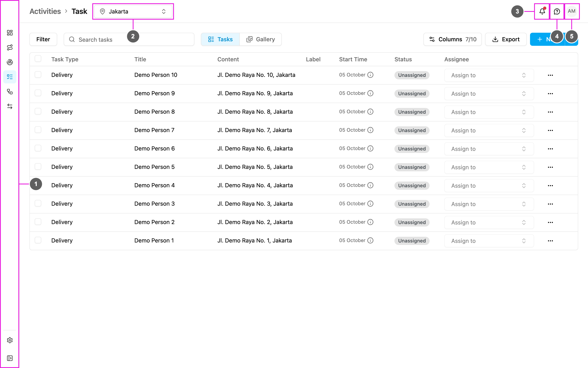Expand Assign to for Demo Person 5
This screenshot has height=368, width=588.
(x=489, y=167)
